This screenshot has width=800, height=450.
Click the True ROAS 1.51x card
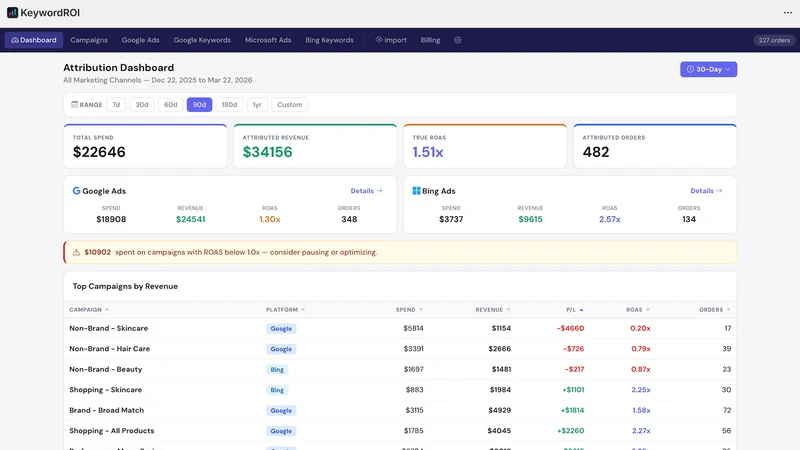tap(485, 146)
